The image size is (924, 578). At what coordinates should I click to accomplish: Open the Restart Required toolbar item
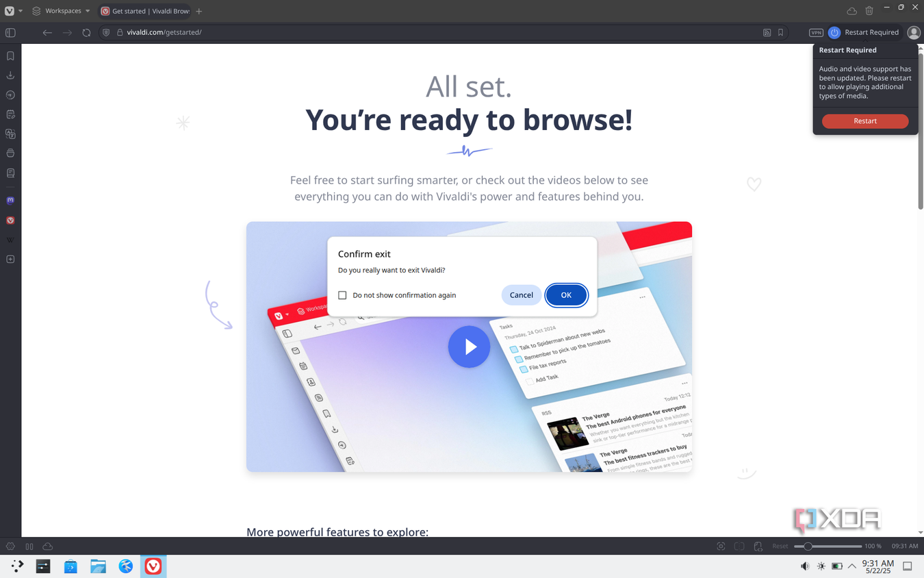point(864,32)
